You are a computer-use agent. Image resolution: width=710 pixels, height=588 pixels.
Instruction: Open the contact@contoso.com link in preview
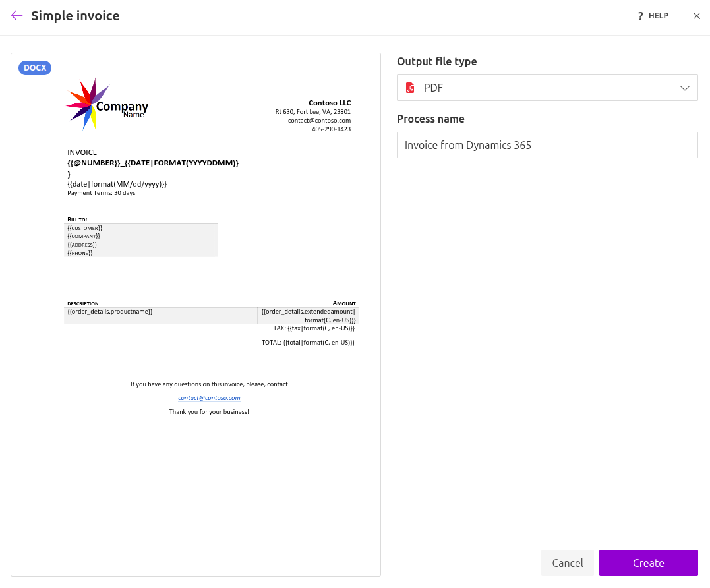tap(209, 398)
